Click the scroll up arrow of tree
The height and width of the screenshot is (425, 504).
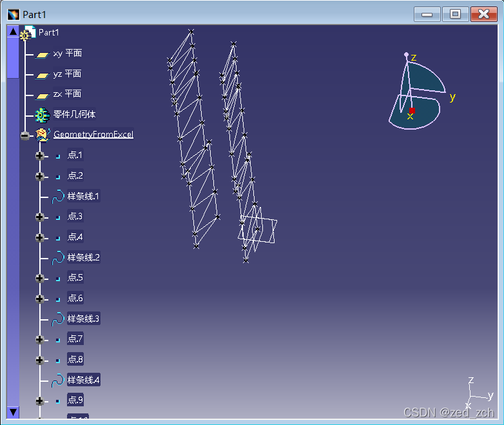pyautogui.click(x=13, y=32)
